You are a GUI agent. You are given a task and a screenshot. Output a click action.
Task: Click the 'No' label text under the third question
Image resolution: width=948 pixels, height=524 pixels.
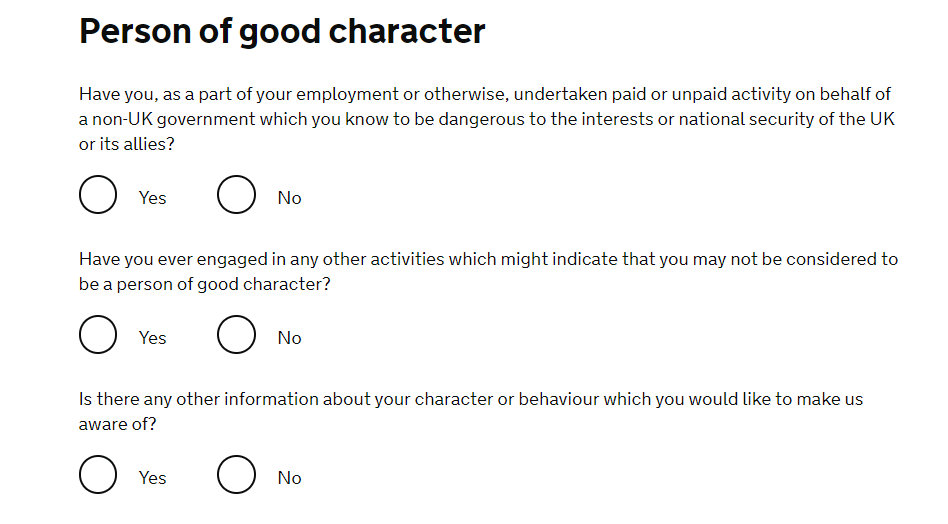[289, 478]
